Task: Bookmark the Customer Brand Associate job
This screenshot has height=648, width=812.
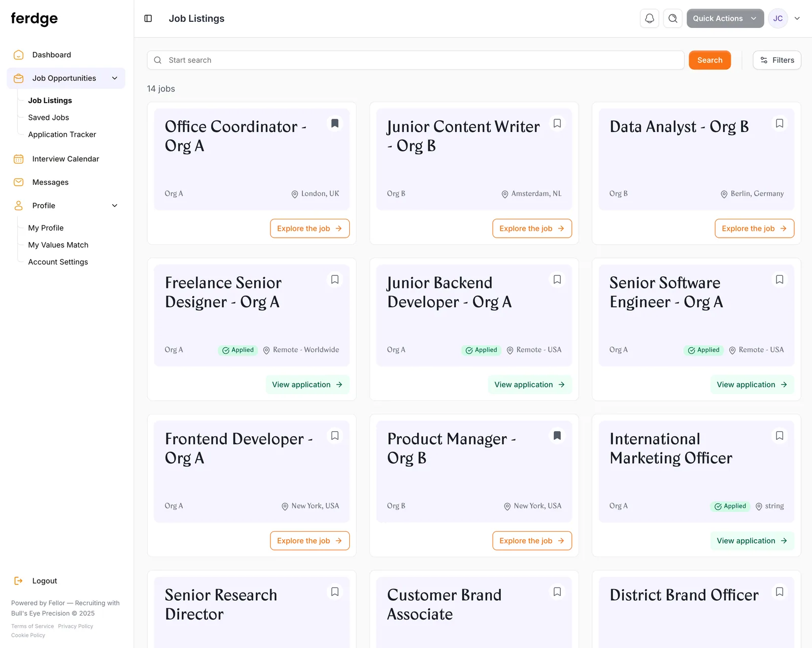Action: (557, 592)
